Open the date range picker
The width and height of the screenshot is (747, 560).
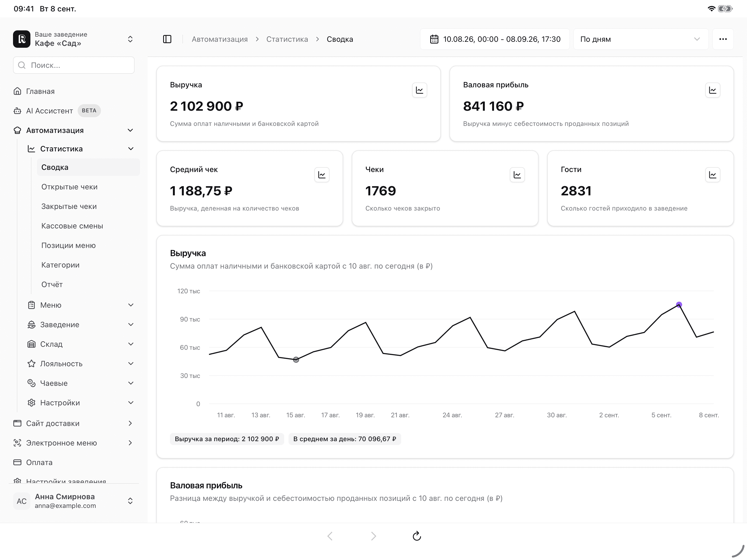(x=495, y=39)
